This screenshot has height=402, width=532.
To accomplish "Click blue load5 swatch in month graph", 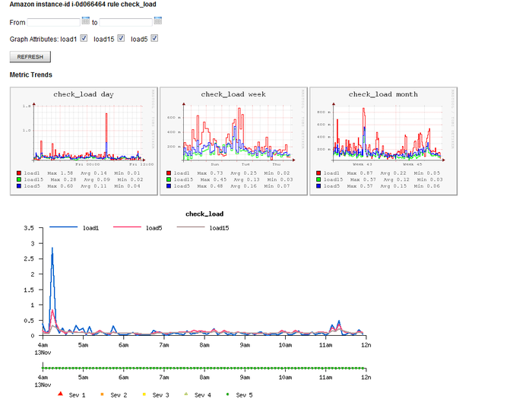I will coord(318,186).
